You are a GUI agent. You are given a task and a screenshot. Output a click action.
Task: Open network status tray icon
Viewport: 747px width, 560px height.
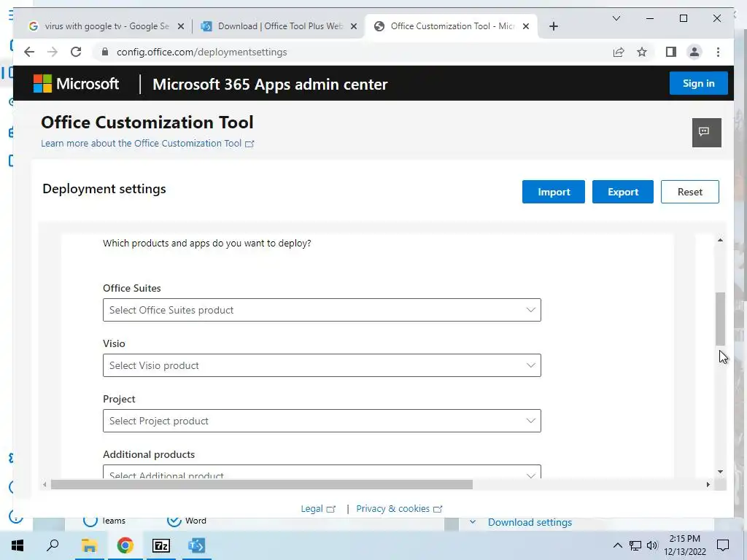(x=635, y=545)
